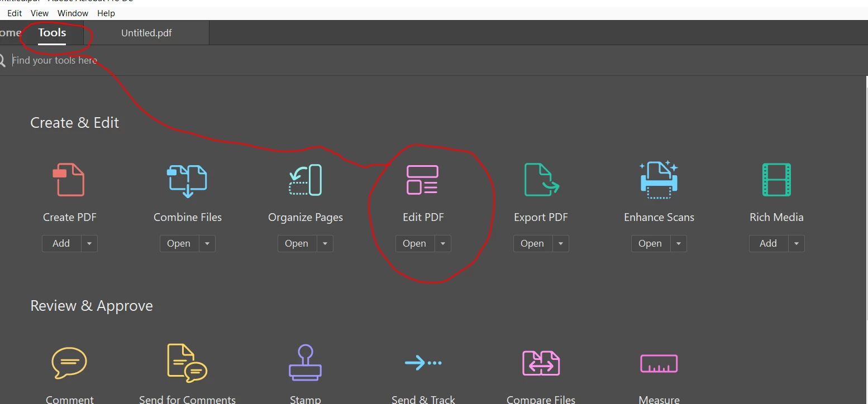Click the Organize Pages icon
Viewport: 868px width, 404px height.
[x=306, y=180]
